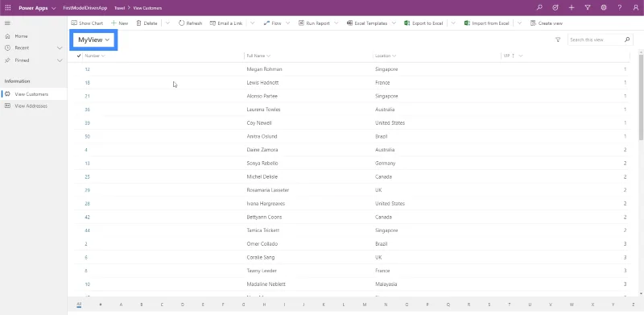Click the help question mark icon
The height and width of the screenshot is (315, 644).
[620, 8]
